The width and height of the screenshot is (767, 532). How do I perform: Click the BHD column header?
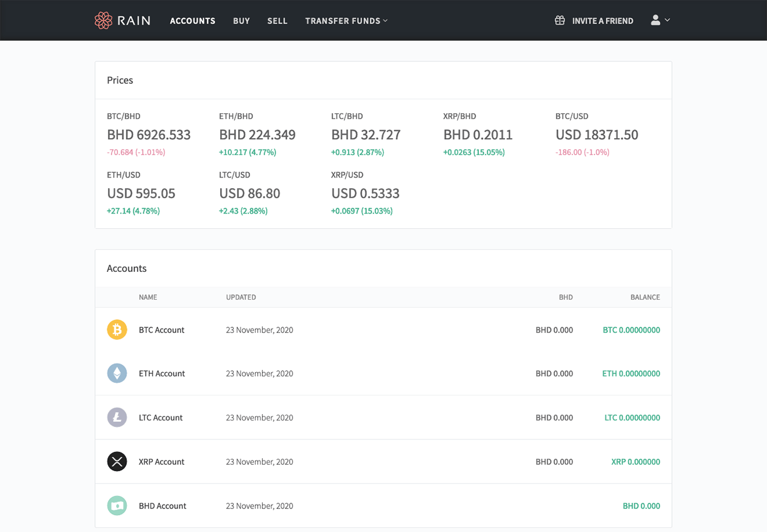point(566,297)
